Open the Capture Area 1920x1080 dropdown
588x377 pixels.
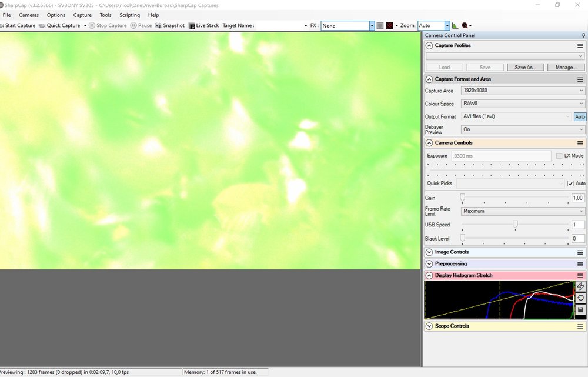tap(523, 91)
